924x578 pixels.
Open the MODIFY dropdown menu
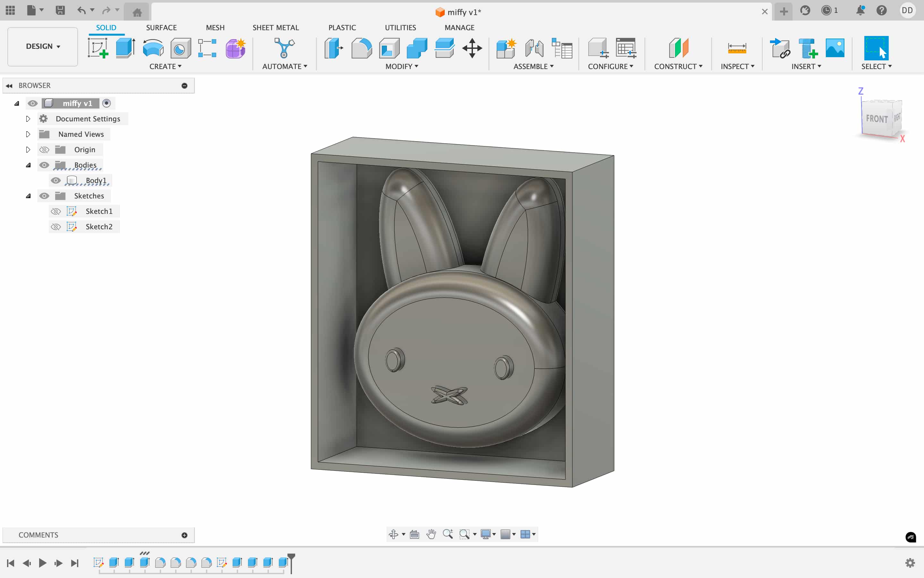(x=402, y=66)
